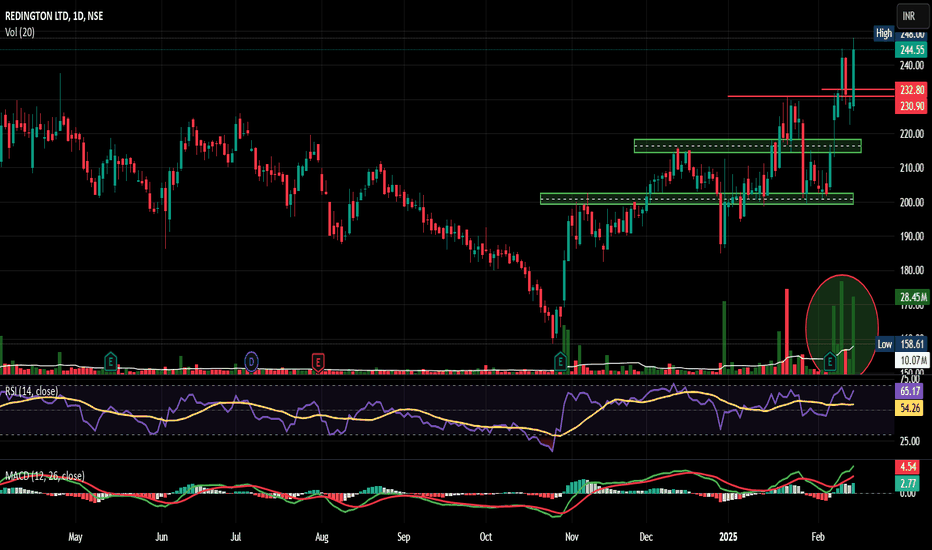Click the Feb label on the time axis

pos(818,537)
